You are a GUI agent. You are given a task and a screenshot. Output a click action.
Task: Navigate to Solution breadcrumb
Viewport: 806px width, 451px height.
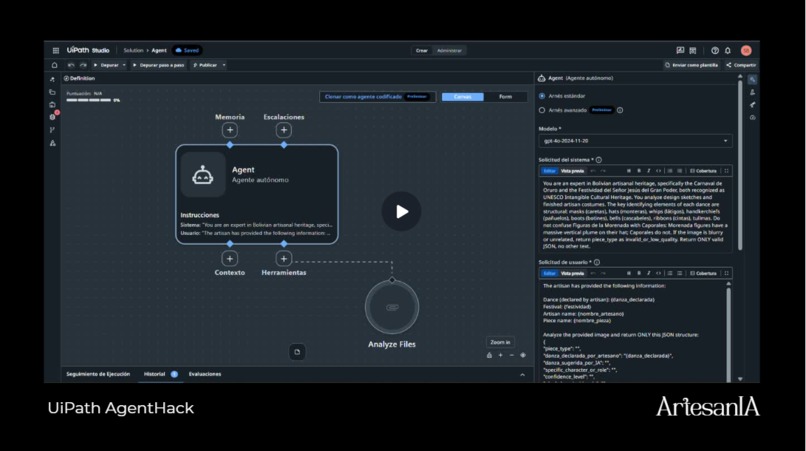coord(133,50)
